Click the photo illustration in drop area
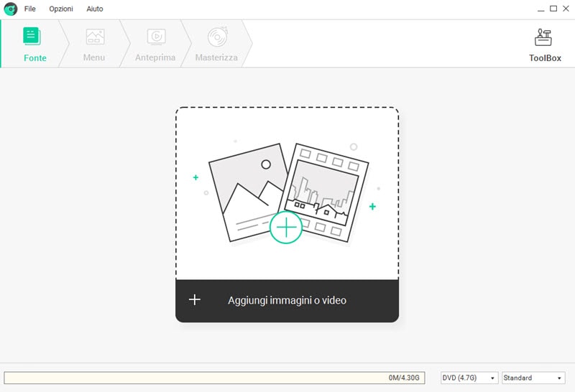Image resolution: width=575 pixels, height=392 pixels. coord(247,192)
